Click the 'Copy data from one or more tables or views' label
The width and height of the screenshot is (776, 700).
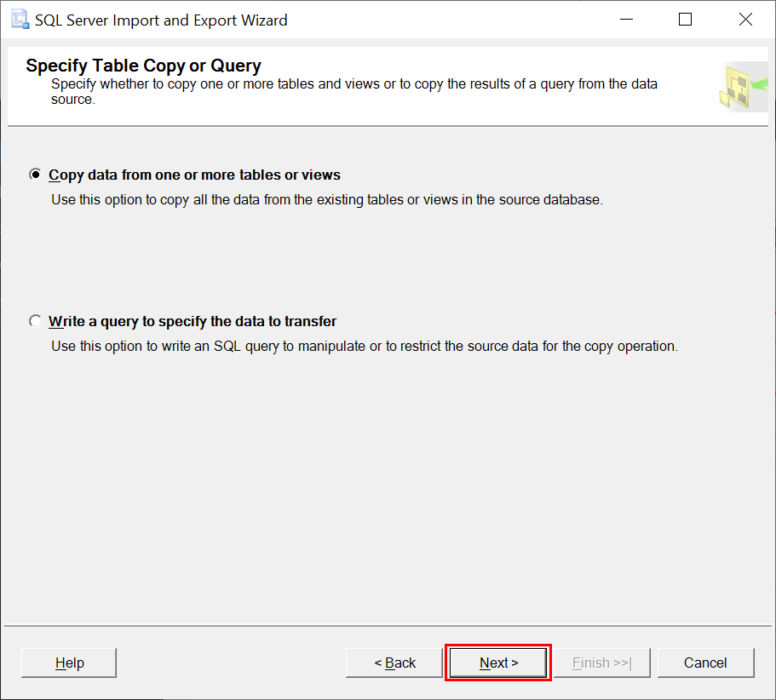[x=194, y=175]
